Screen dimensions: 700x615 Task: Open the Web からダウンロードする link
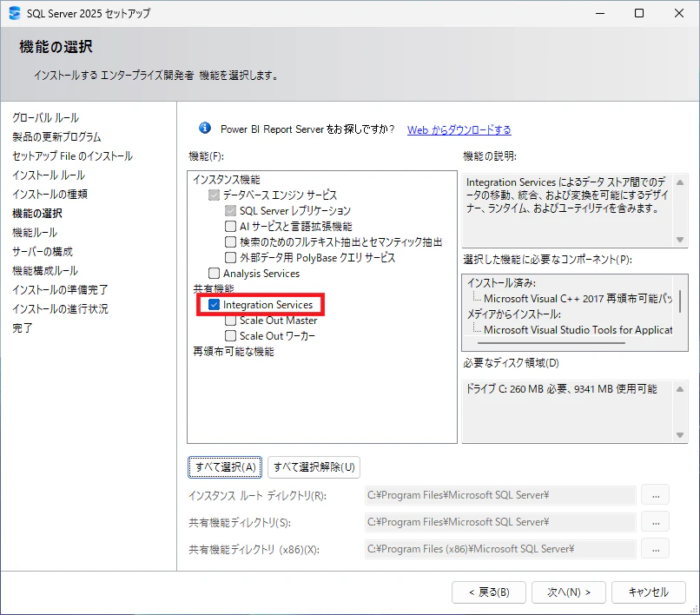click(x=459, y=130)
